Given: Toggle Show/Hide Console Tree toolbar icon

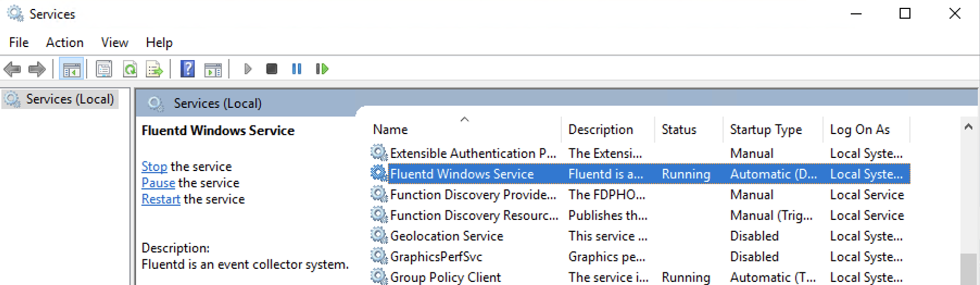Looking at the screenshot, I should click(71, 69).
